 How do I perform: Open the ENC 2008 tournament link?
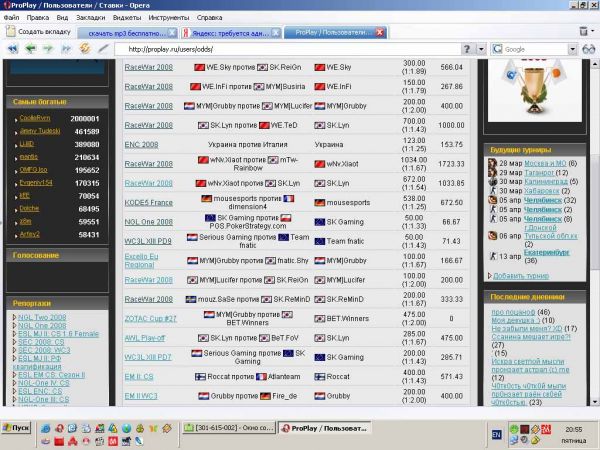[141, 145]
